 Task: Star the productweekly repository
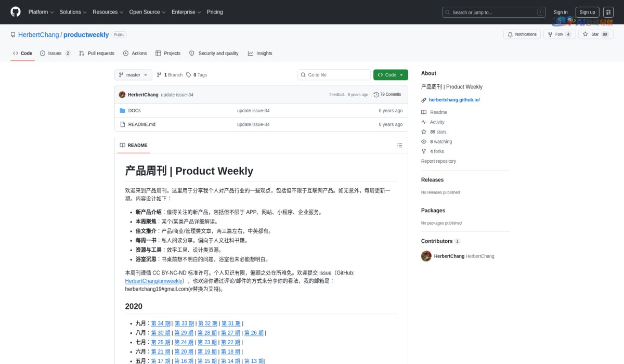[591, 34]
